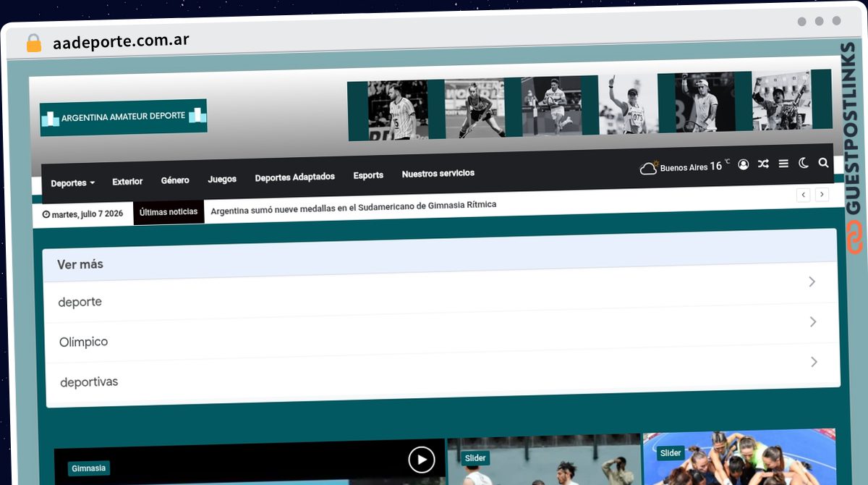This screenshot has height=485, width=868.
Task: Click the Slider tag on middle article
Action: (x=475, y=458)
